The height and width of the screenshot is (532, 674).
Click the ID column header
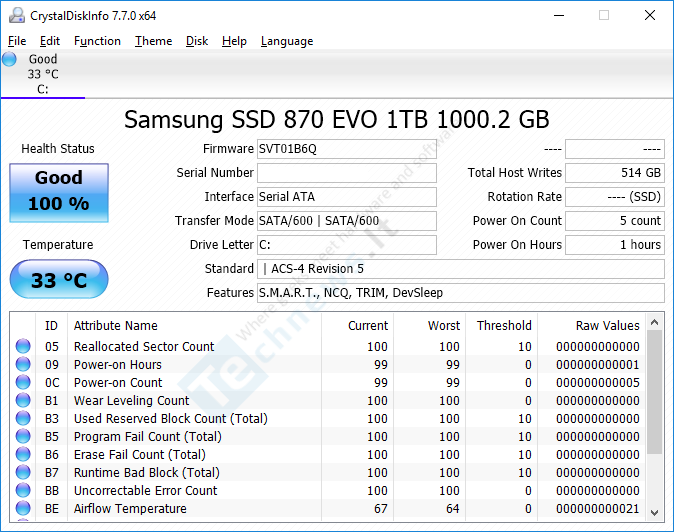51,325
